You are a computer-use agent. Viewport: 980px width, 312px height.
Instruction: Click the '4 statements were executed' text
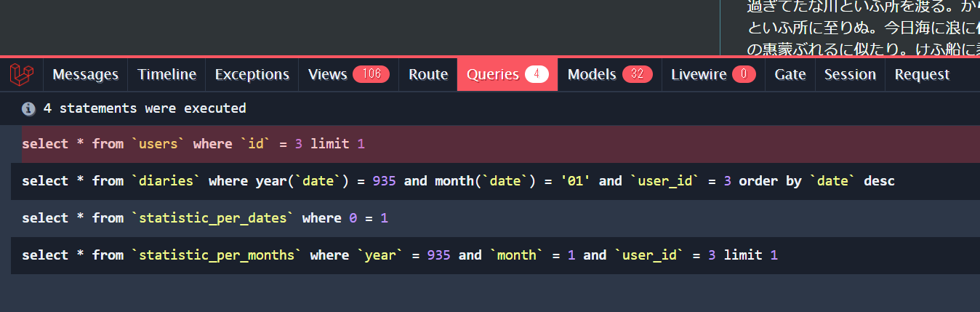[145, 108]
